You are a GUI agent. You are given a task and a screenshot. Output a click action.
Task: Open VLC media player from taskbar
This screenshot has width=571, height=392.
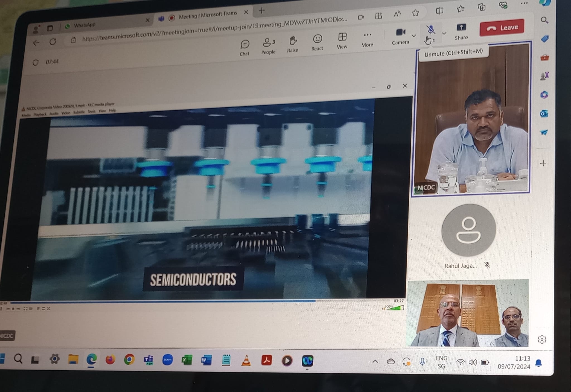coord(246,360)
